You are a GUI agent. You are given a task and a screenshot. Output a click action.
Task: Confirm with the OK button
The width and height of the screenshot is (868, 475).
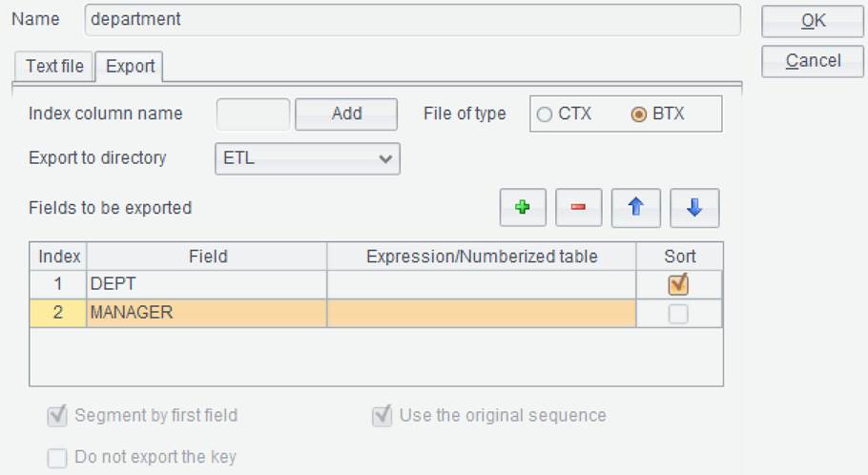point(812,21)
